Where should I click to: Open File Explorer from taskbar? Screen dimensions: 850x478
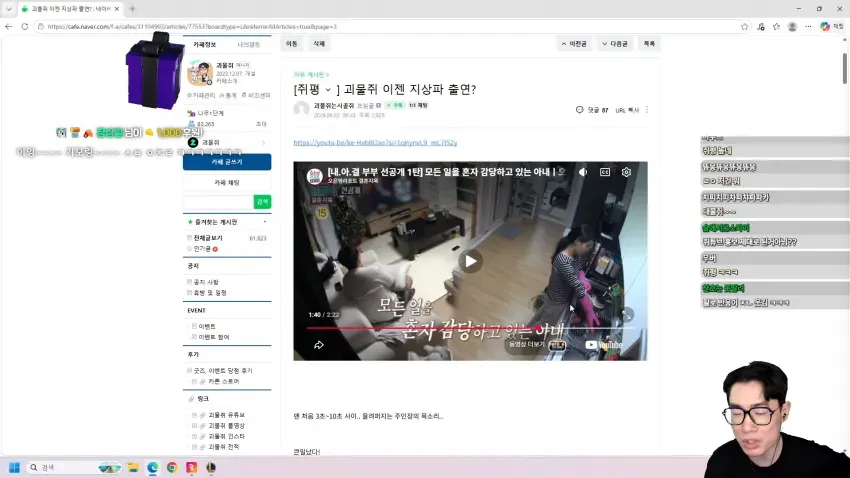(133, 467)
